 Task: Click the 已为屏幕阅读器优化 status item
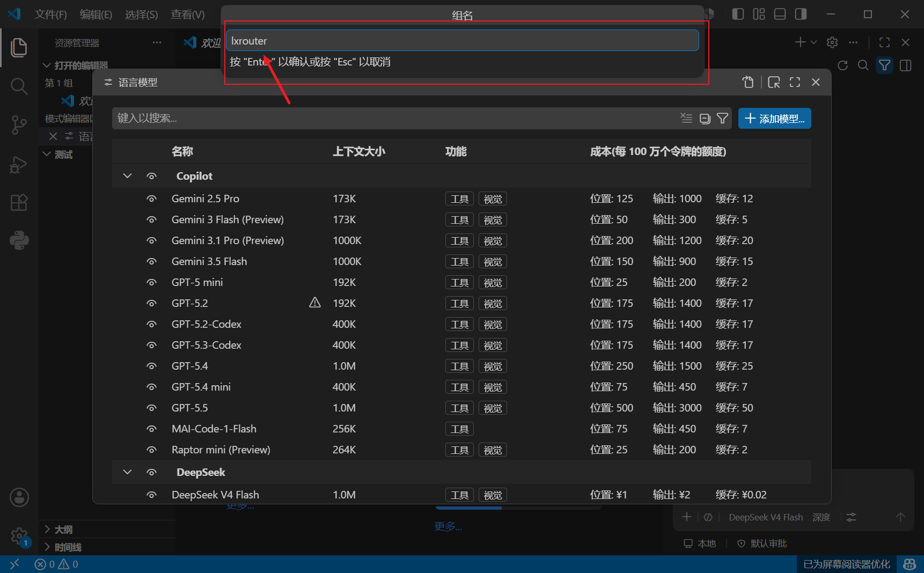coord(847,564)
